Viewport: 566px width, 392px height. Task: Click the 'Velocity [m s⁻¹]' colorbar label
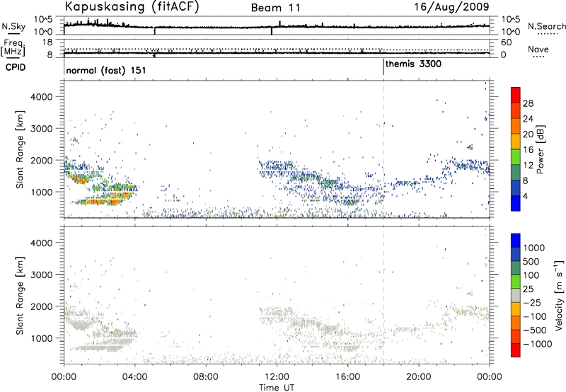(559, 295)
